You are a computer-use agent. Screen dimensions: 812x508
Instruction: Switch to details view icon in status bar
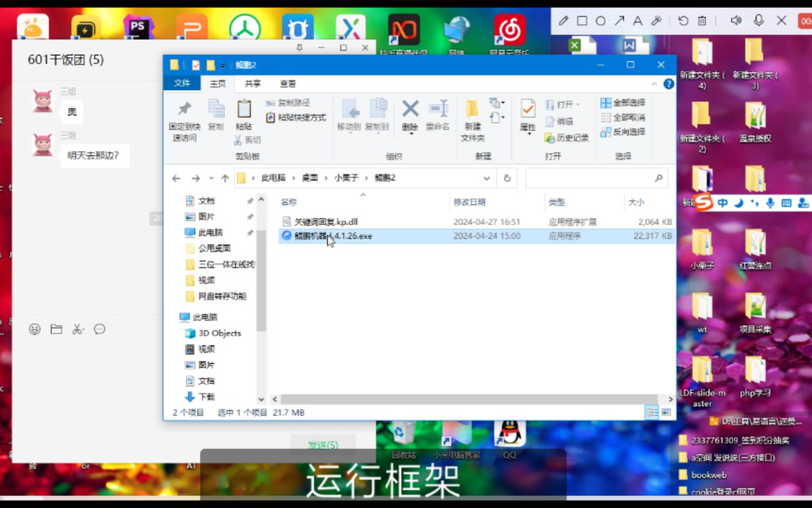point(652,413)
